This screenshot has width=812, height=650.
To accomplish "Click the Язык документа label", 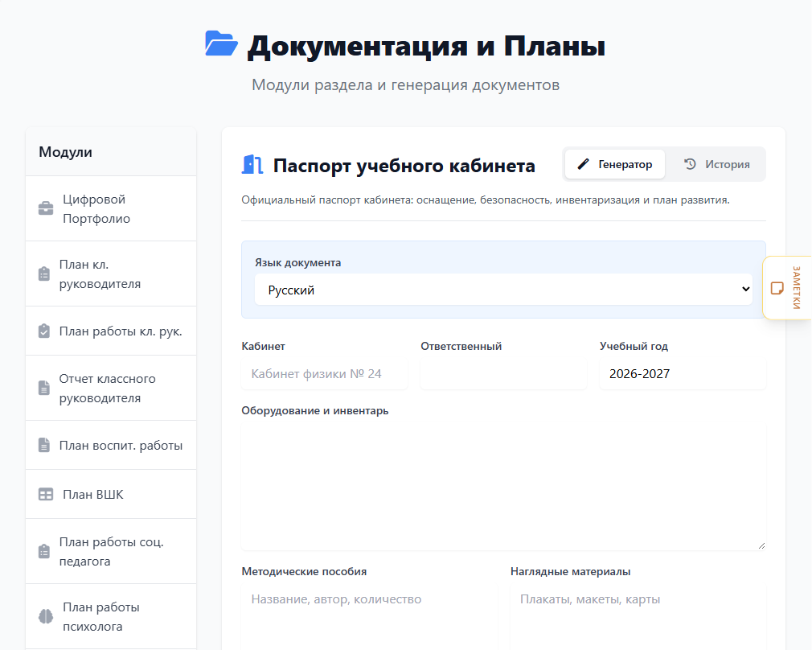I will click(x=297, y=262).
